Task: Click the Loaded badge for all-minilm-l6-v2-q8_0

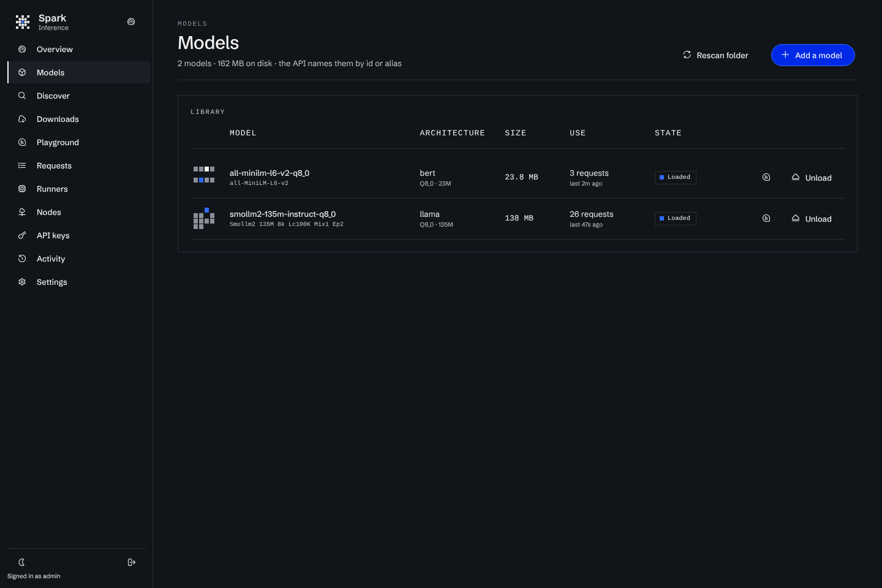Action: click(x=676, y=177)
